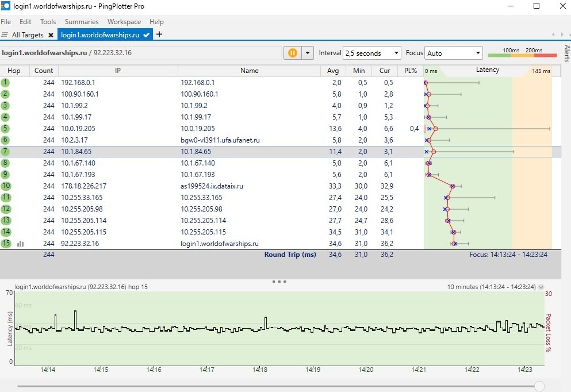Toggle timeline graph icon on hop 15
This screenshot has height=392, width=571.
20,244
